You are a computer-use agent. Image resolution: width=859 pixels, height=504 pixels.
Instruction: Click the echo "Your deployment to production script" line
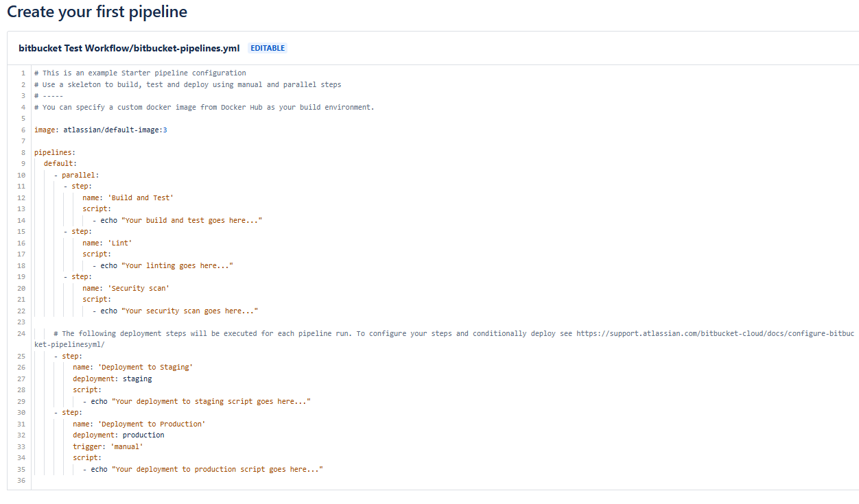point(202,469)
